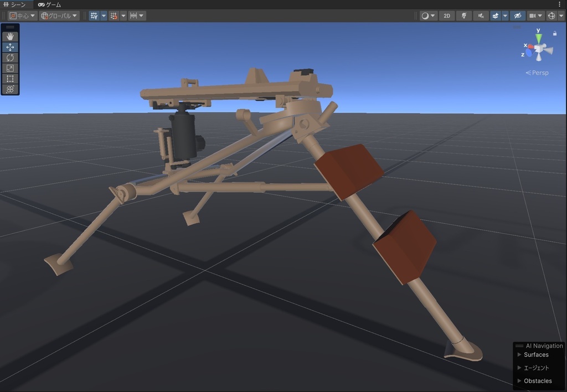Toggle 2D view mode
The width and height of the screenshot is (567, 392).
coord(447,16)
